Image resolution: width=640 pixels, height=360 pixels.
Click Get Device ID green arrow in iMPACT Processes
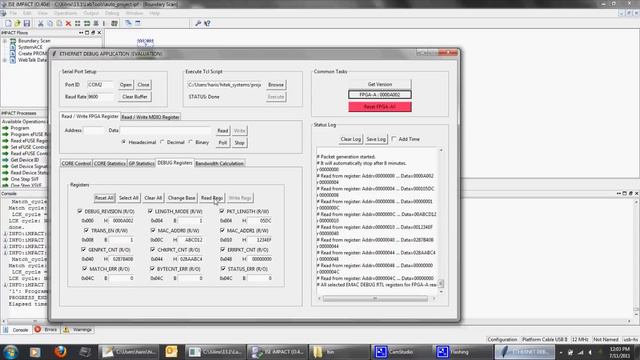click(x=5, y=160)
